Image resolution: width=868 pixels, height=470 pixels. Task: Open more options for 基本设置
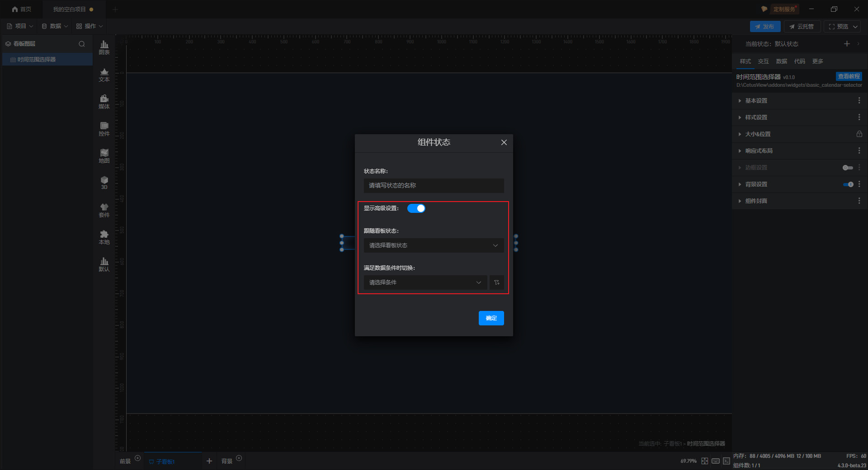(859, 100)
